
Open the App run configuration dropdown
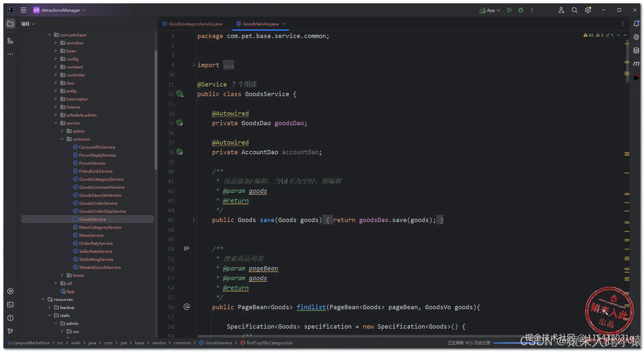point(490,10)
